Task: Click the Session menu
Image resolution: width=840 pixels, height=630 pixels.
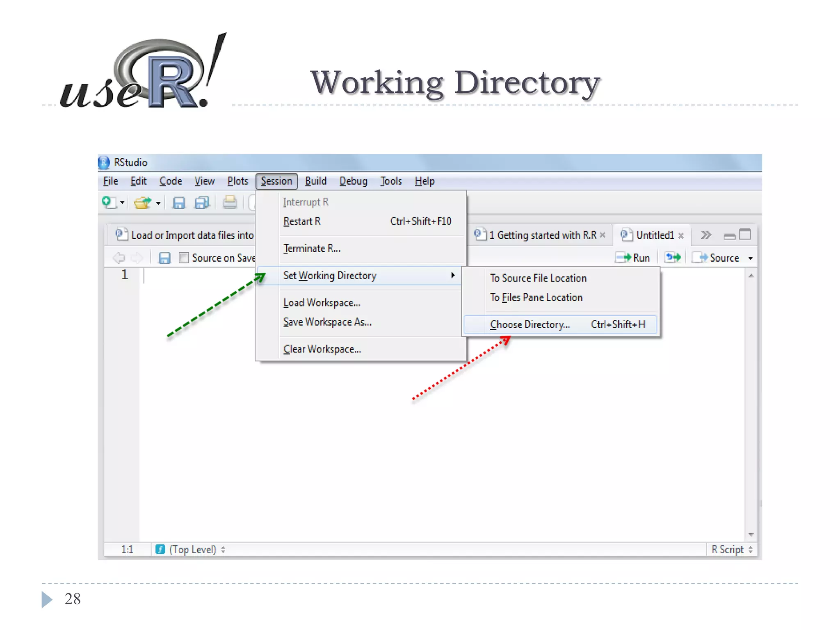Action: (x=276, y=181)
